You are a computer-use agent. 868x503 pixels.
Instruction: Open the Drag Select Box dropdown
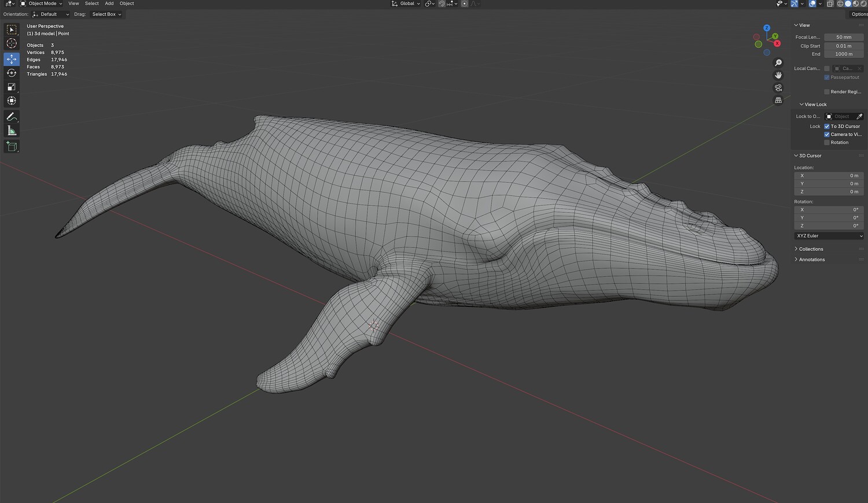pos(106,14)
